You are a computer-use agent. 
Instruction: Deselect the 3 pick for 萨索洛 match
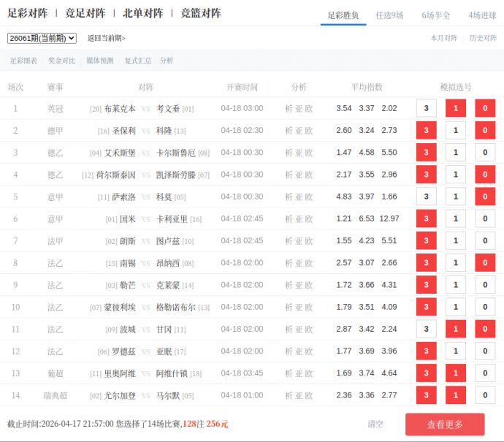coord(426,197)
